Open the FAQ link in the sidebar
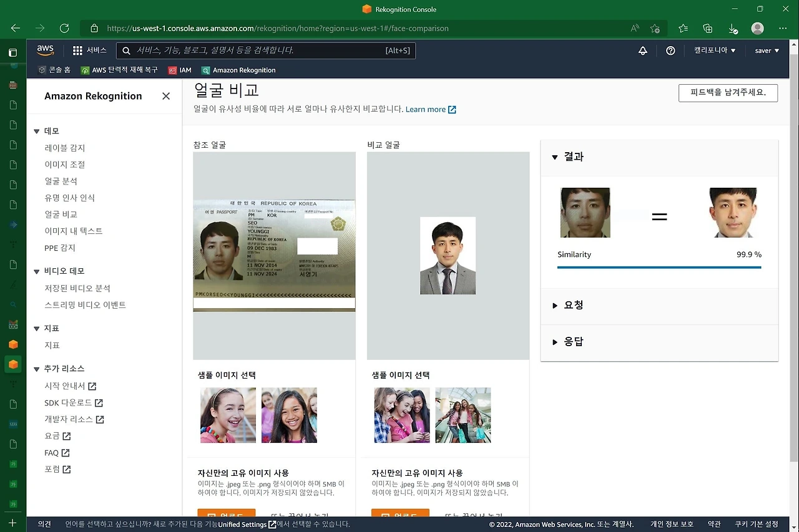This screenshot has width=799, height=532. click(57, 453)
